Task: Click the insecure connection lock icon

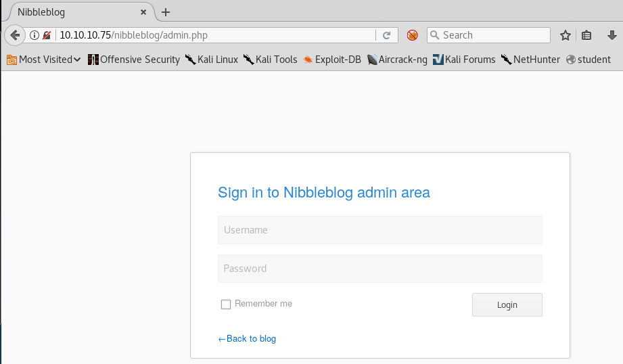Action: click(47, 35)
